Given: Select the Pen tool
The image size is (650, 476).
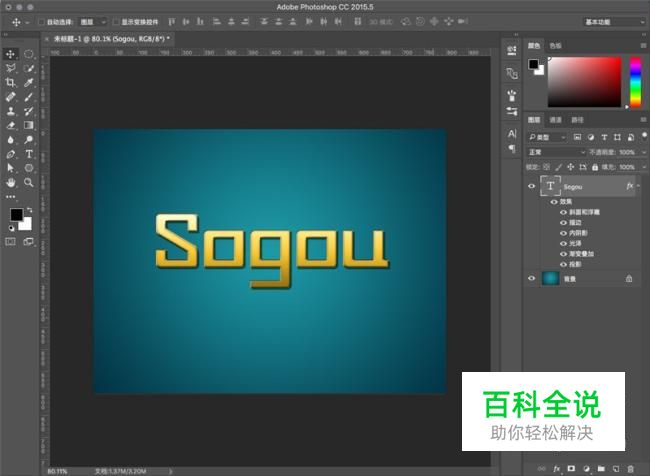Looking at the screenshot, I should point(10,154).
